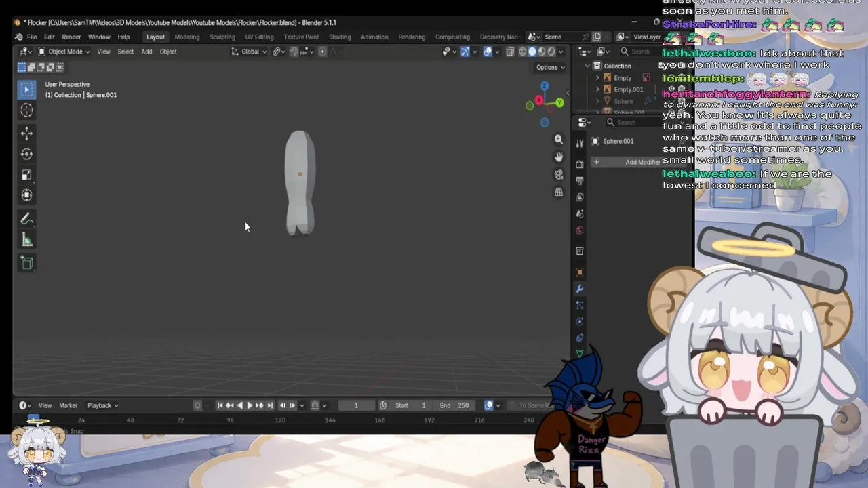Open the viewport shading options arrow
This screenshot has width=868, height=488.
[561, 52]
